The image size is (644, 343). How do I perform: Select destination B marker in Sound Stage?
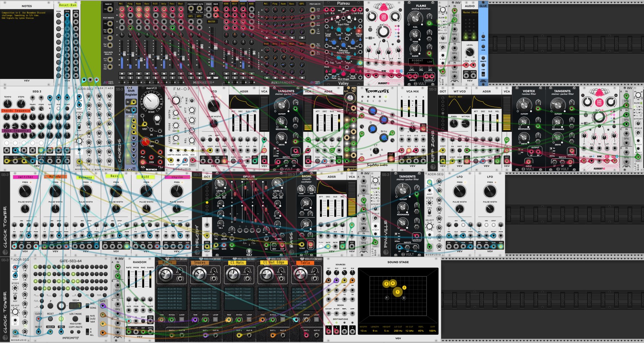(x=404, y=298)
